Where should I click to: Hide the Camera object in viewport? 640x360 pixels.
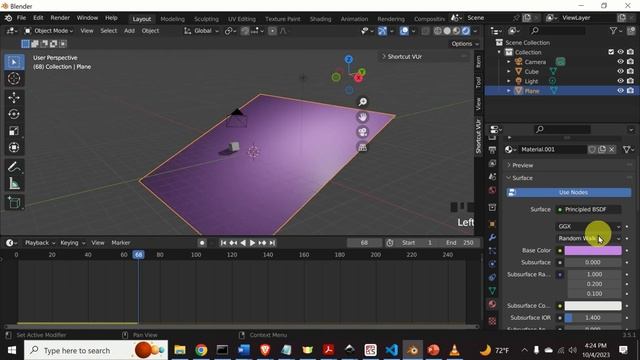[x=620, y=62]
